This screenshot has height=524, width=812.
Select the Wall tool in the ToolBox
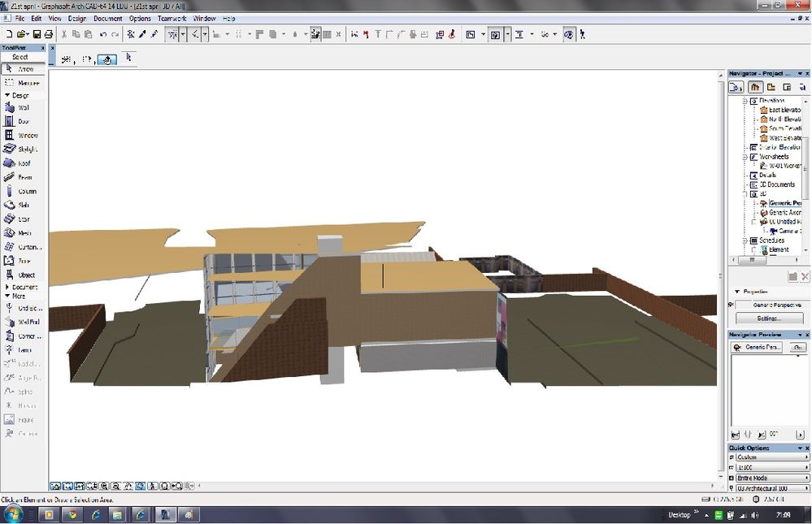click(22, 107)
